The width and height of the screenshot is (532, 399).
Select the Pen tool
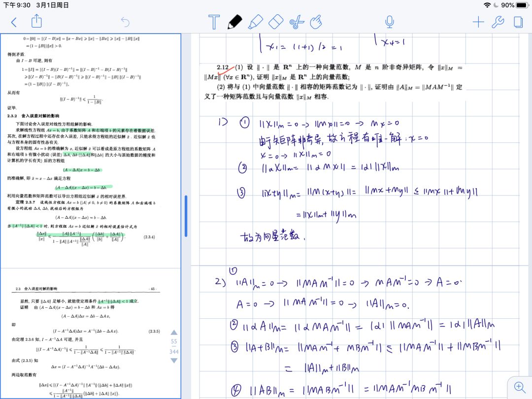point(234,22)
